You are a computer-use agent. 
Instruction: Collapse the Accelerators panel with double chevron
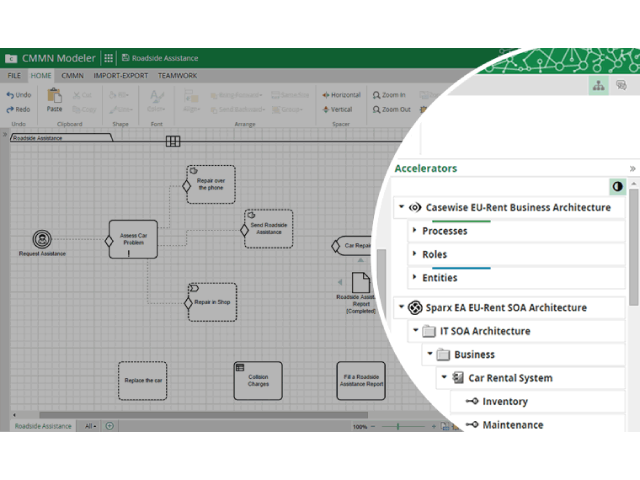click(632, 169)
